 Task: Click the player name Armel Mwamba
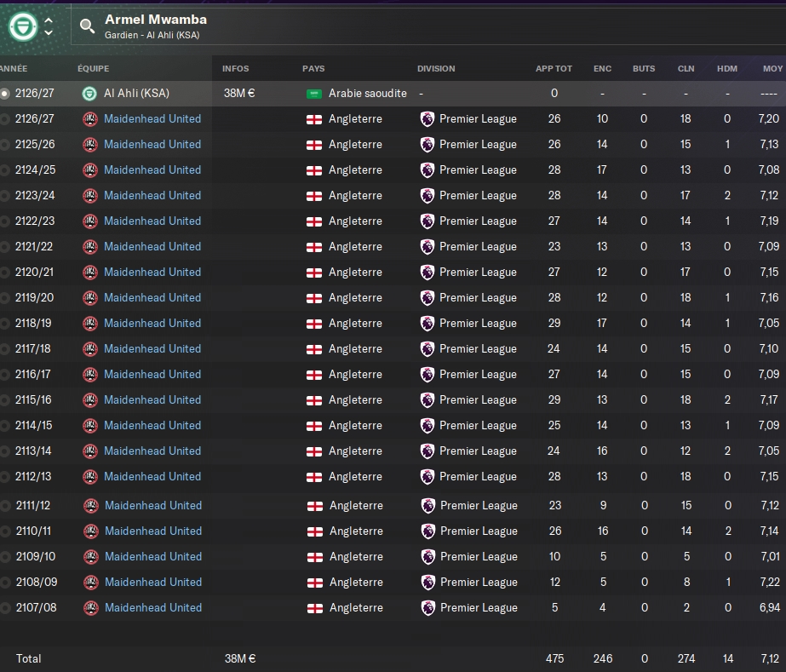tap(156, 20)
